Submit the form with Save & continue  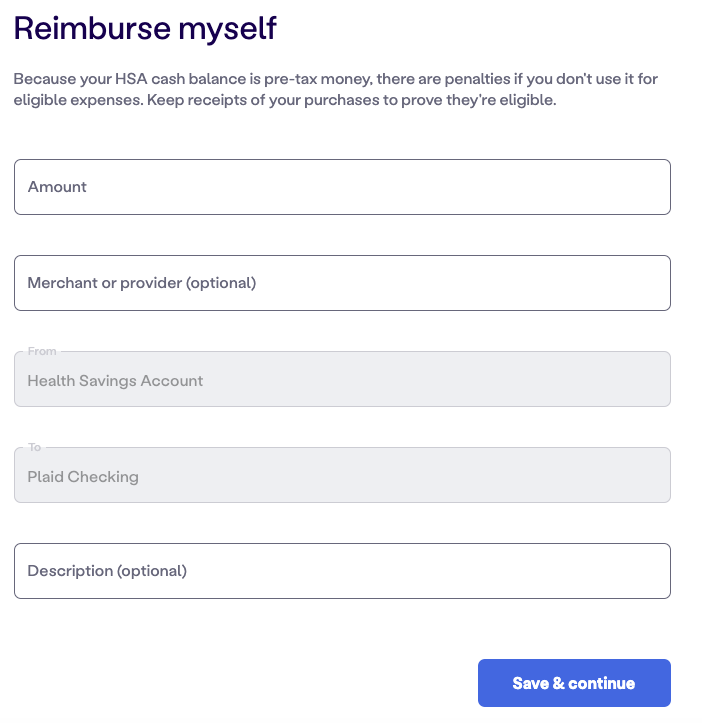point(574,683)
